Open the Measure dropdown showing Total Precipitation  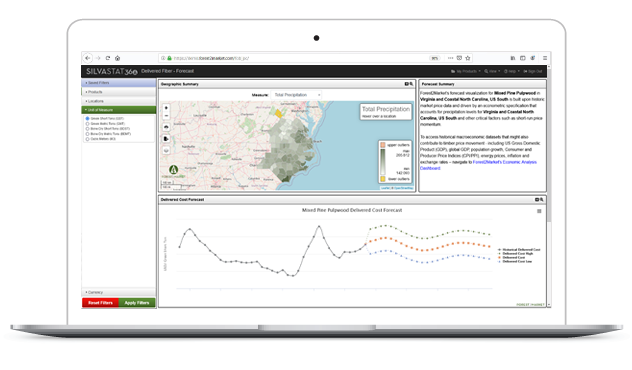tap(296, 95)
